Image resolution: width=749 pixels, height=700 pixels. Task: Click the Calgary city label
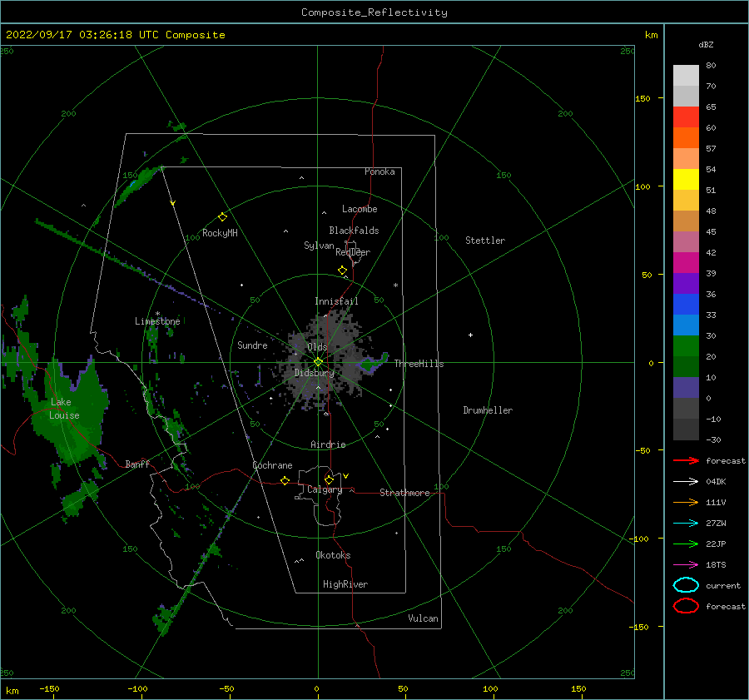[x=325, y=489]
